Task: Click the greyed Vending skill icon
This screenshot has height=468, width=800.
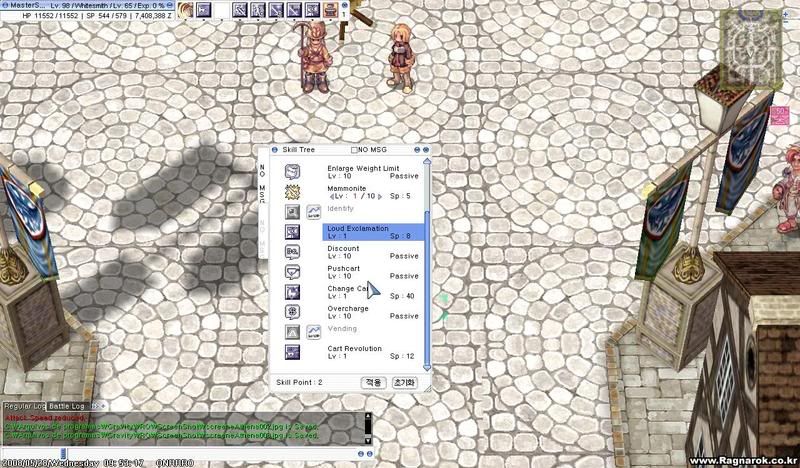Action: tap(292, 332)
